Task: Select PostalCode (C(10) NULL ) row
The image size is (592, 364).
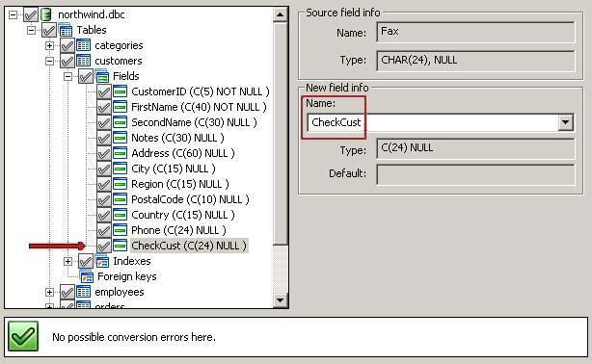Action: coord(190,199)
